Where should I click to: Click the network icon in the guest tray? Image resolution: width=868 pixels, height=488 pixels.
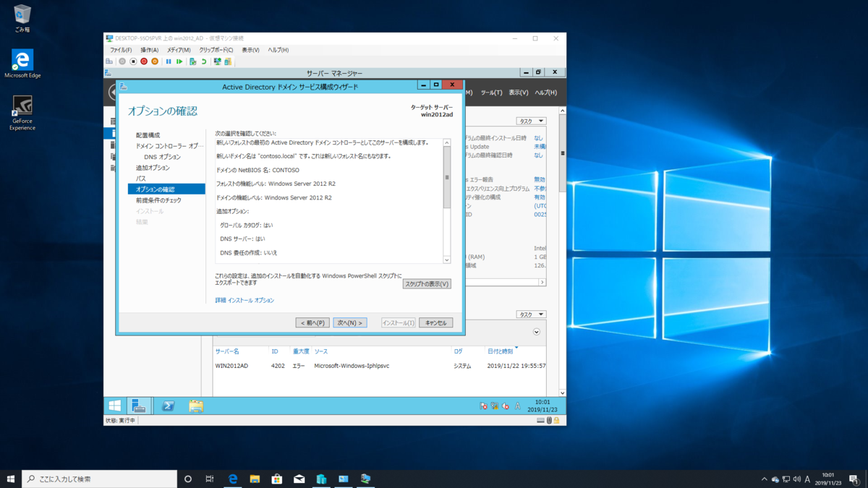coord(494,406)
